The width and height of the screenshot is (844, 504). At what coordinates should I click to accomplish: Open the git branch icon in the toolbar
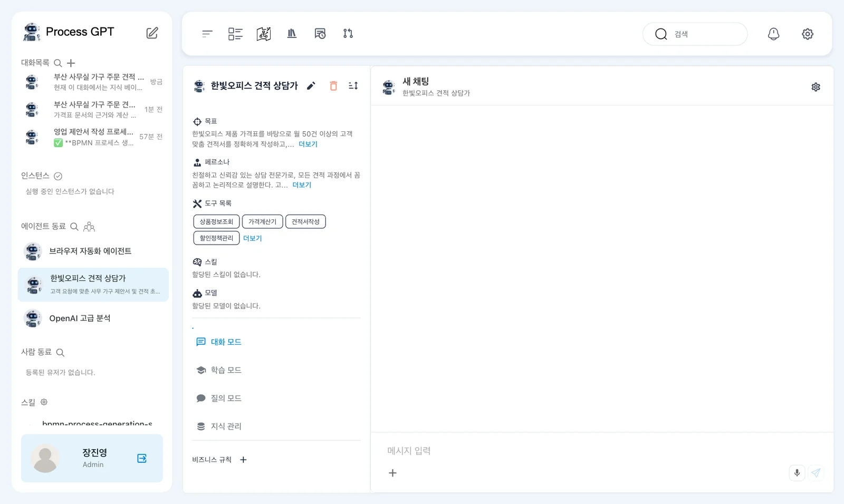pos(348,34)
